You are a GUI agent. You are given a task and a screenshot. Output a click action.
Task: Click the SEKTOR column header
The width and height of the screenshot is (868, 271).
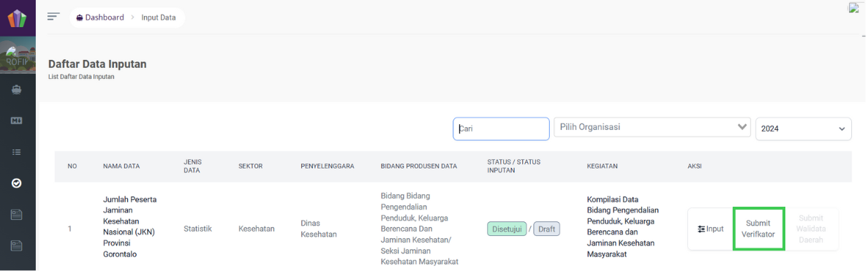[250, 166]
